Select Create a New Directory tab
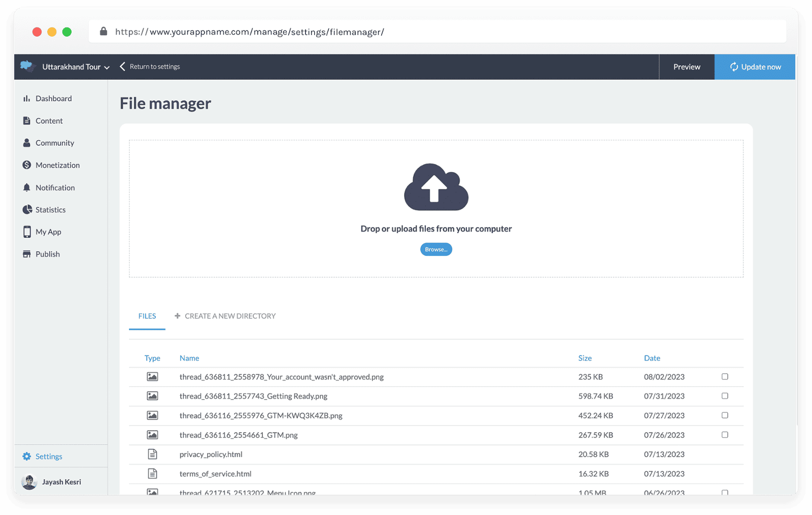 (225, 316)
